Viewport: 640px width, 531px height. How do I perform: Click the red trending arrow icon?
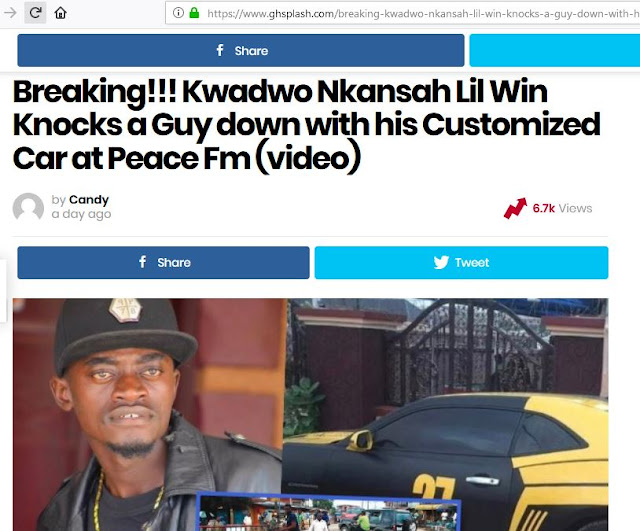pyautogui.click(x=515, y=208)
